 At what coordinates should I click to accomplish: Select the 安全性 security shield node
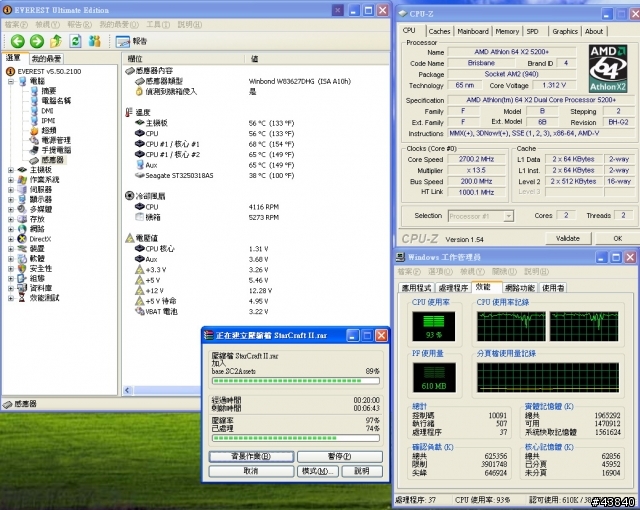22,268
